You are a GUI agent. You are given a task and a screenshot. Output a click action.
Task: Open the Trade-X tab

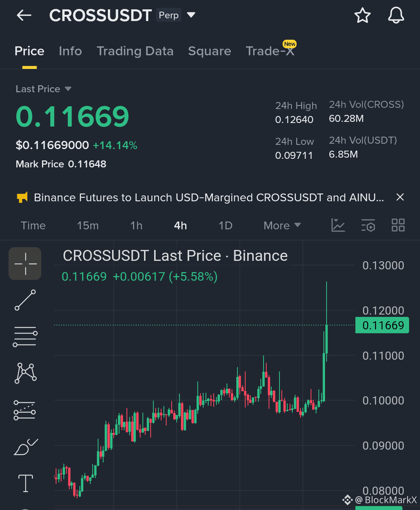pos(270,51)
